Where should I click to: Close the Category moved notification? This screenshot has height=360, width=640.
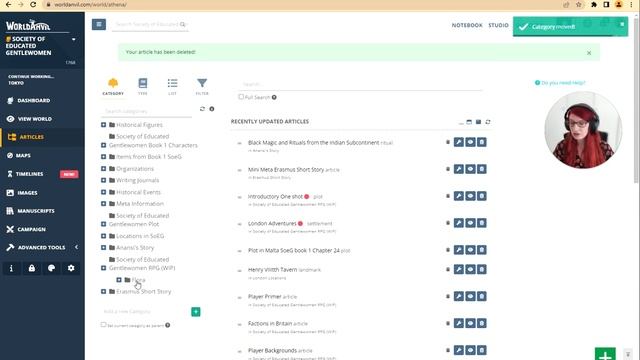(x=622, y=24)
